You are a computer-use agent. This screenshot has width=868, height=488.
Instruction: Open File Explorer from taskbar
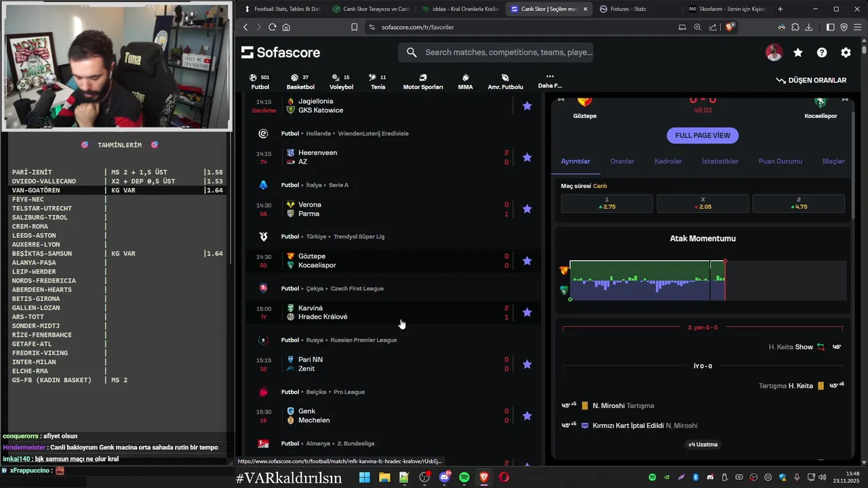(x=384, y=477)
